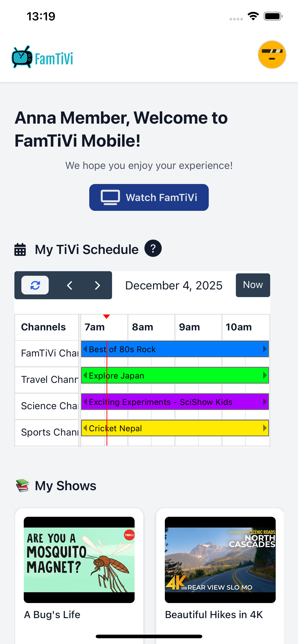Image resolution: width=298 pixels, height=644 pixels.
Task: Click the calendar icon beside My TiVi Schedule
Action: [20, 249]
